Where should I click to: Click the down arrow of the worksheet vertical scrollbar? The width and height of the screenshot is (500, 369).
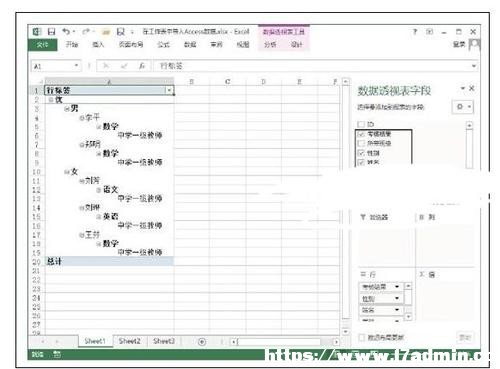[346, 331]
